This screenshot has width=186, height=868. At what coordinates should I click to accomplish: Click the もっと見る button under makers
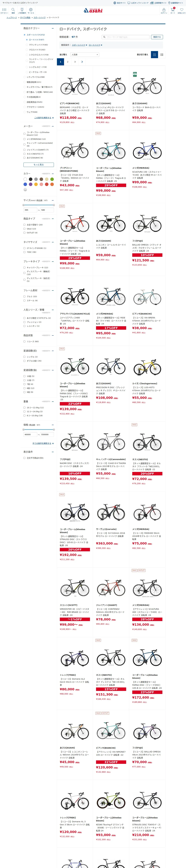[x=39, y=165]
